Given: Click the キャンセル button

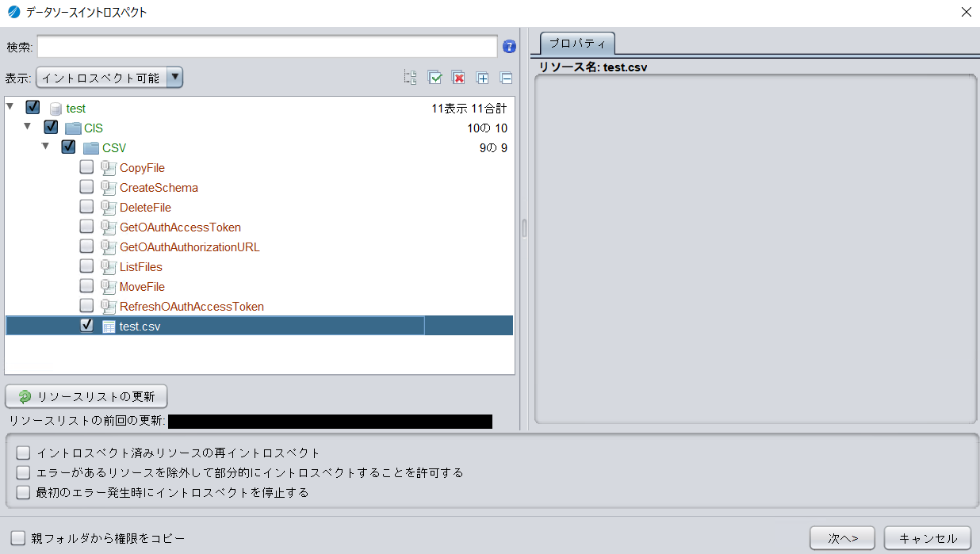Looking at the screenshot, I should 928,538.
